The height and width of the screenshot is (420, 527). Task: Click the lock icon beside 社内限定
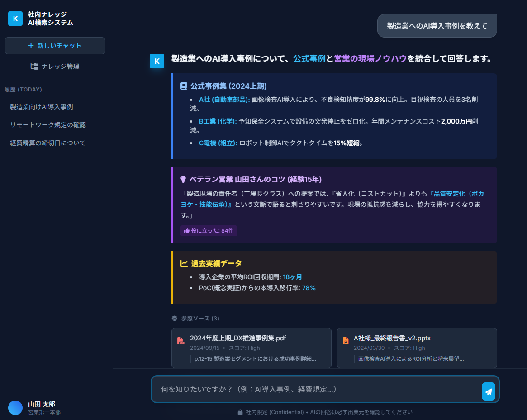click(240, 412)
